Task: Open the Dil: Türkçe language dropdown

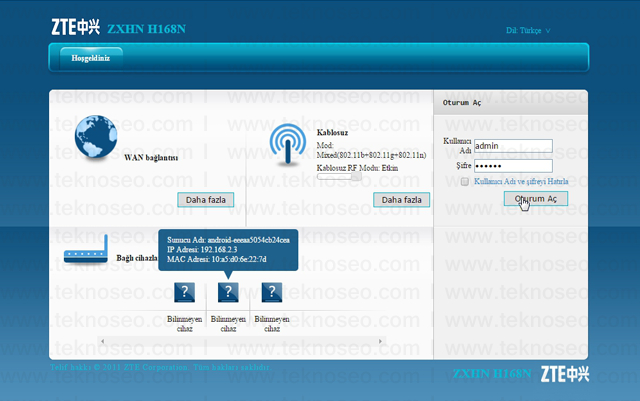Action: (x=528, y=31)
